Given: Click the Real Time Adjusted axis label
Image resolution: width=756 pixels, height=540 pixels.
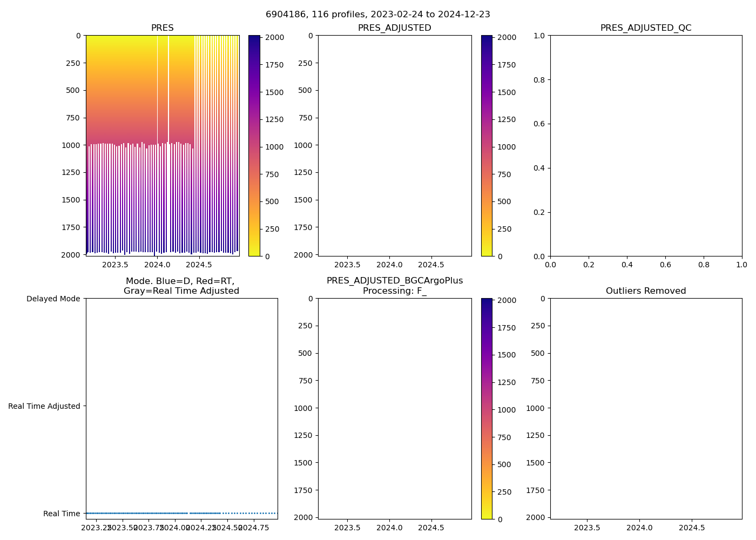Looking at the screenshot, I should (x=44, y=406).
